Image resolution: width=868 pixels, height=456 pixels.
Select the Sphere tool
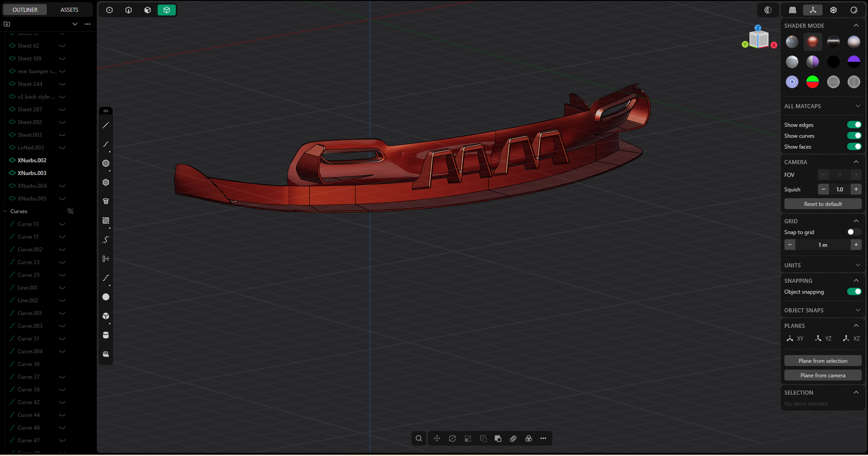(106, 297)
